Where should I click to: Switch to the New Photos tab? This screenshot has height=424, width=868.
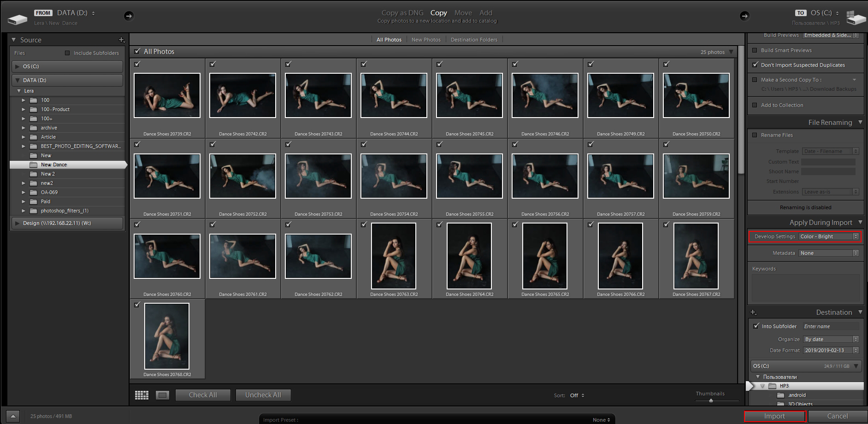425,39
